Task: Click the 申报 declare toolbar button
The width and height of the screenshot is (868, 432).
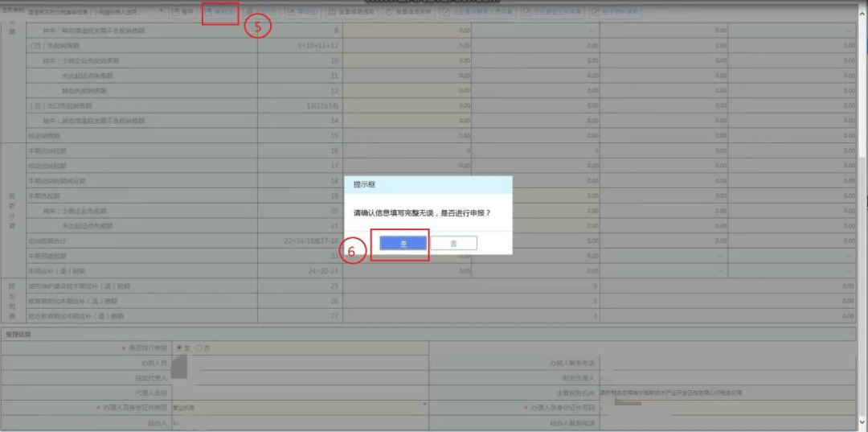Action: click(x=219, y=12)
